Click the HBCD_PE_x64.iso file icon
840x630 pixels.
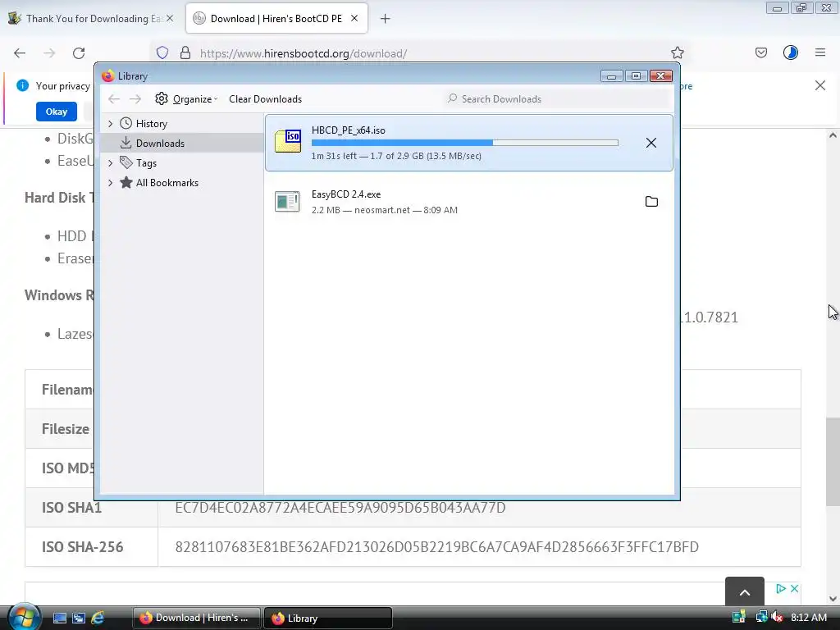point(288,141)
